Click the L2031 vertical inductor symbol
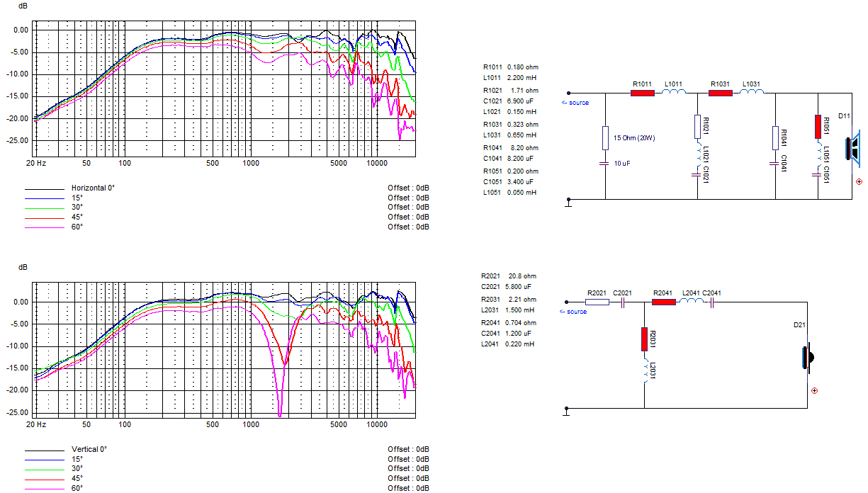Viewport: 868px width, 493px height. click(x=644, y=370)
